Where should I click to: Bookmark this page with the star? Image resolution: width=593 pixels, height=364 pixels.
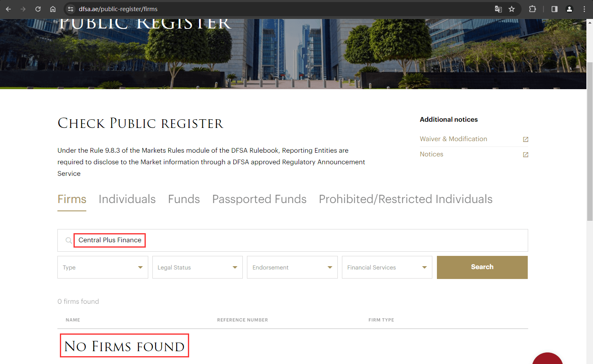click(x=512, y=9)
